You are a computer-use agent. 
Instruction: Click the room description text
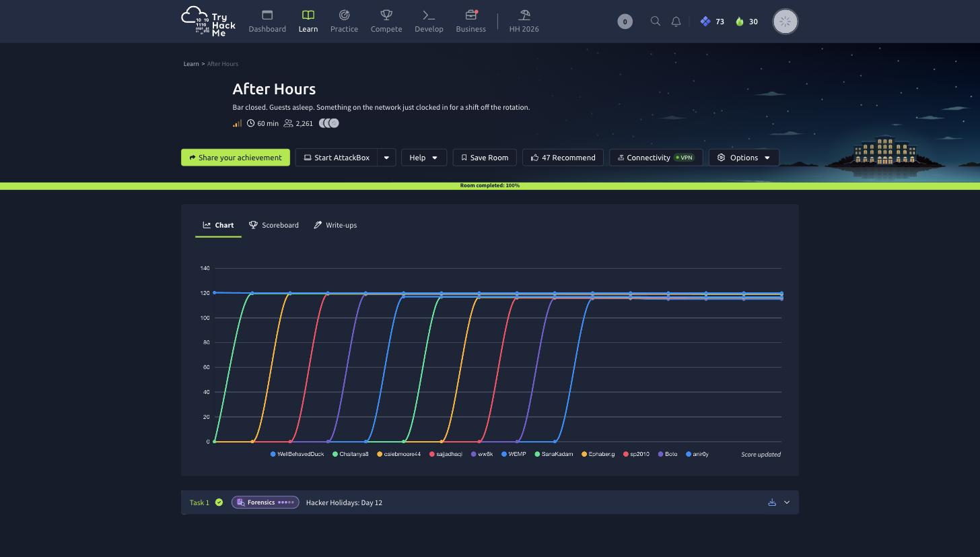pyautogui.click(x=381, y=107)
